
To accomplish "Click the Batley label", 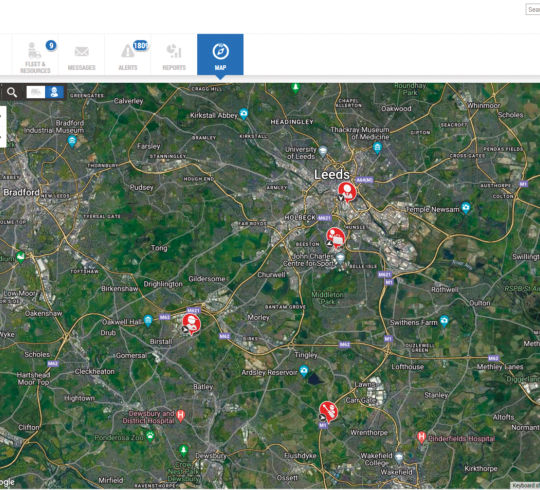I will pyautogui.click(x=203, y=387).
